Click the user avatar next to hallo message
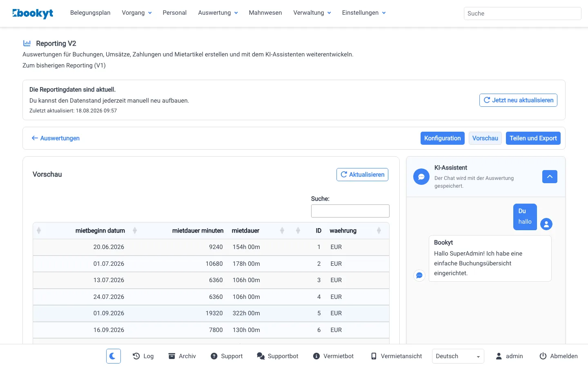The height and width of the screenshot is (368, 588). 546,224
